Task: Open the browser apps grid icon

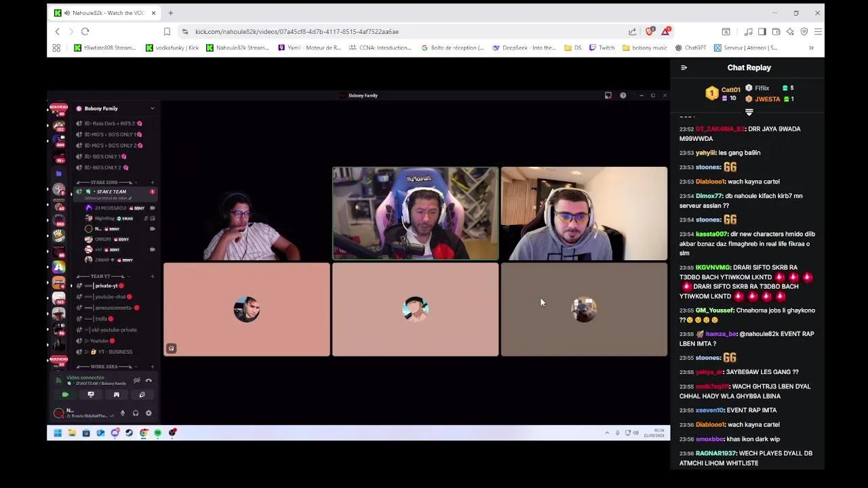Action: click(56, 47)
